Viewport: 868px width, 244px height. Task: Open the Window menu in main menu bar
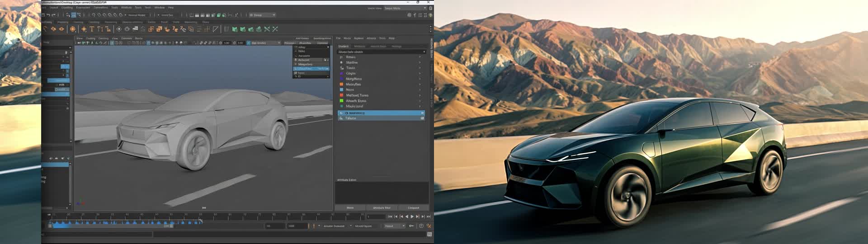[160, 8]
